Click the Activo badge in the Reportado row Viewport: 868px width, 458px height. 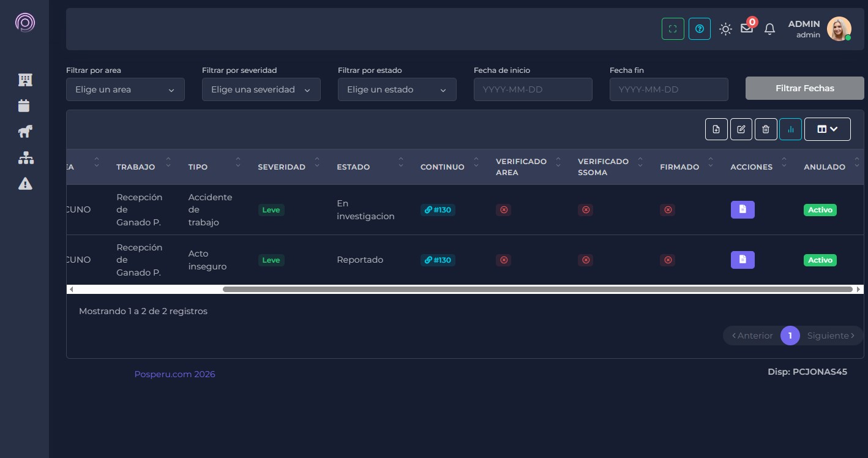pos(820,260)
